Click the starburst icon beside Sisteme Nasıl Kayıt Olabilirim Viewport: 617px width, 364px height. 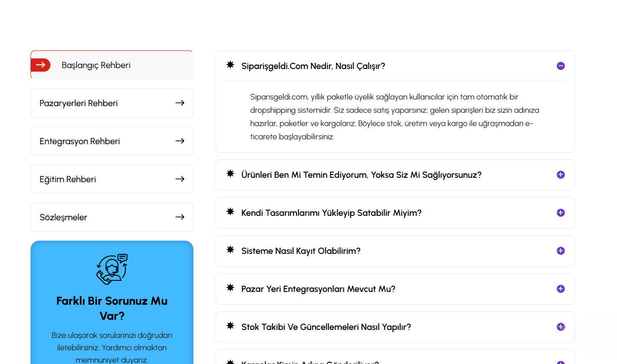(x=230, y=250)
